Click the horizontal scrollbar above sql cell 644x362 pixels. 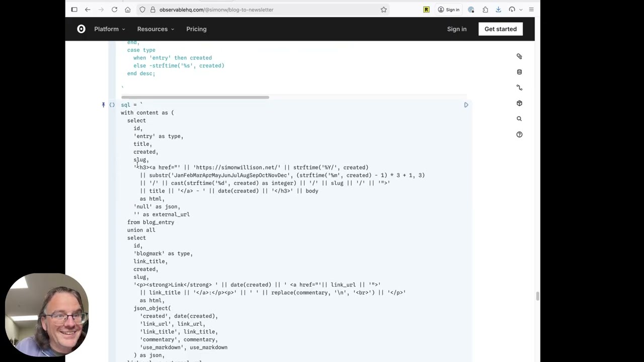(x=195, y=97)
